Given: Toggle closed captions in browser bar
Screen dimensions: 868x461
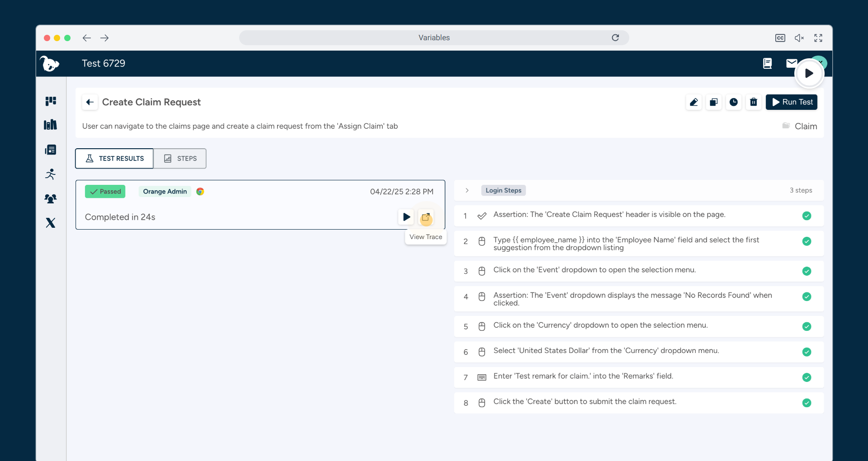Looking at the screenshot, I should pos(780,38).
